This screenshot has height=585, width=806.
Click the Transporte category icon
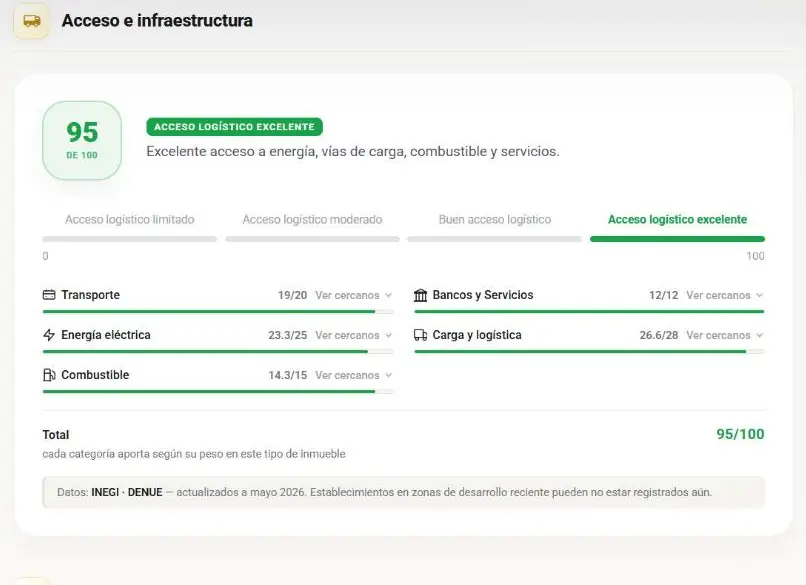49,295
